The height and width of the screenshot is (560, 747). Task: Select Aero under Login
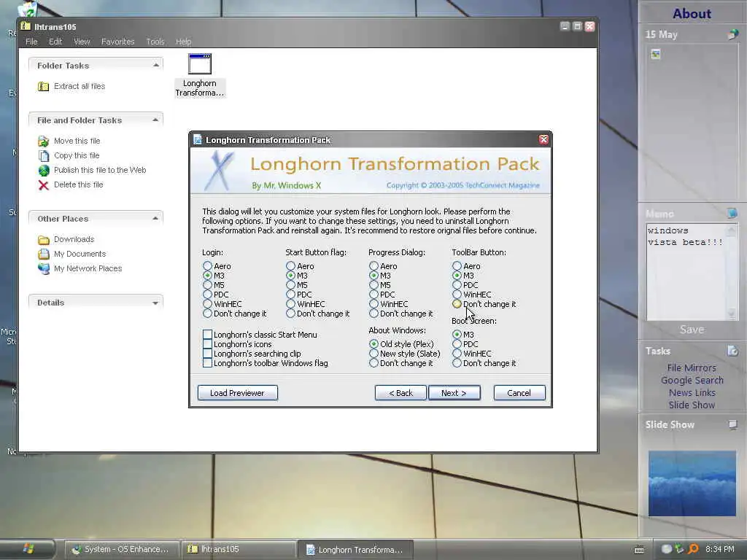pos(207,266)
